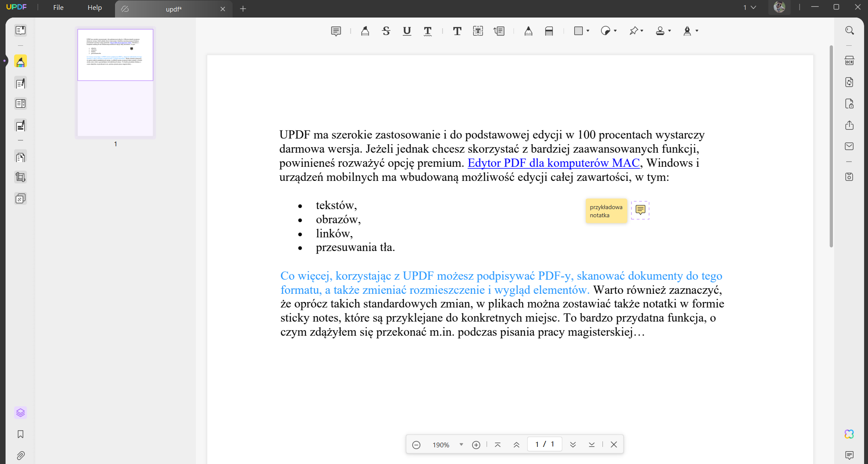Open Protect PDF with password
The height and width of the screenshot is (464, 868).
click(850, 103)
